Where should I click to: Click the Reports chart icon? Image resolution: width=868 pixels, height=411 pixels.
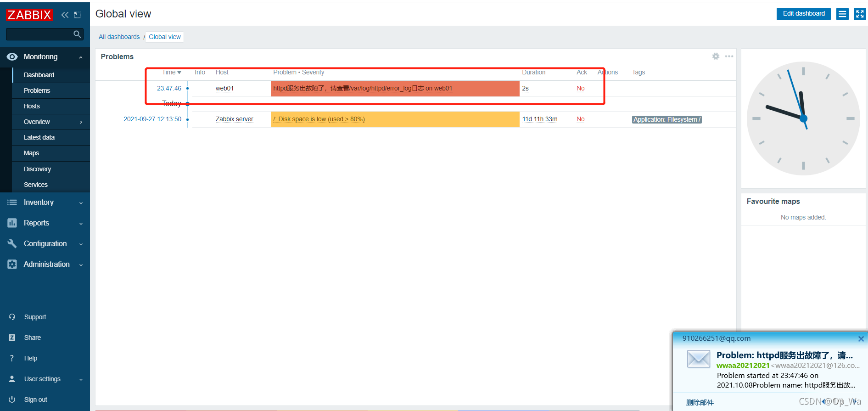(12, 223)
